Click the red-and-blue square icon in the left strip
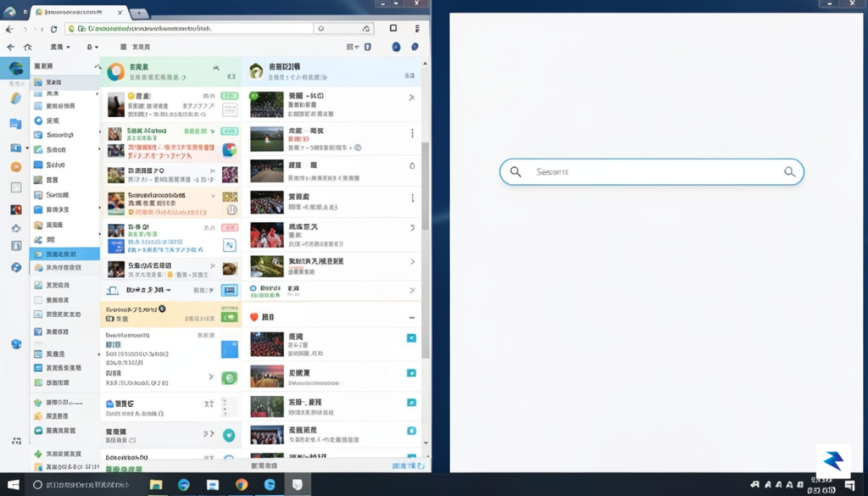 pos(16,209)
